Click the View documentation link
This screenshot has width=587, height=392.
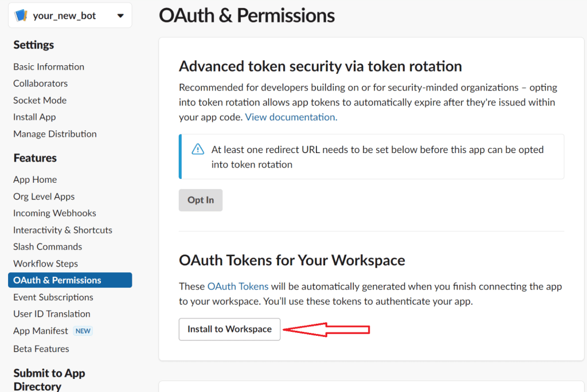[x=291, y=117]
